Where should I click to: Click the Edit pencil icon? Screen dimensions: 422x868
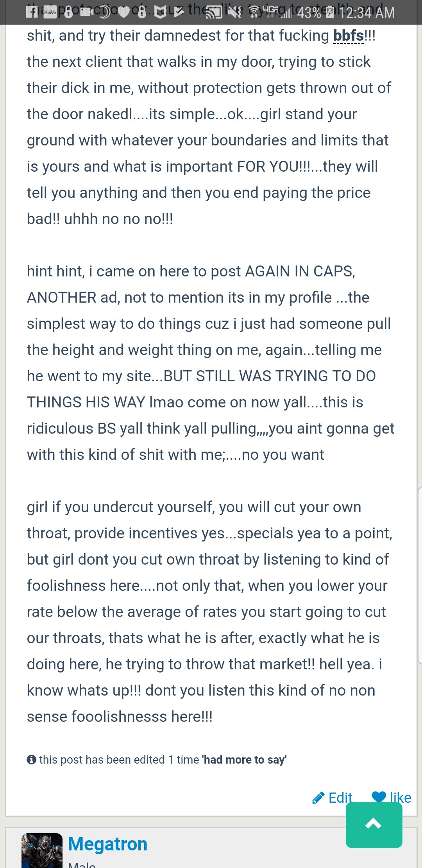318,798
